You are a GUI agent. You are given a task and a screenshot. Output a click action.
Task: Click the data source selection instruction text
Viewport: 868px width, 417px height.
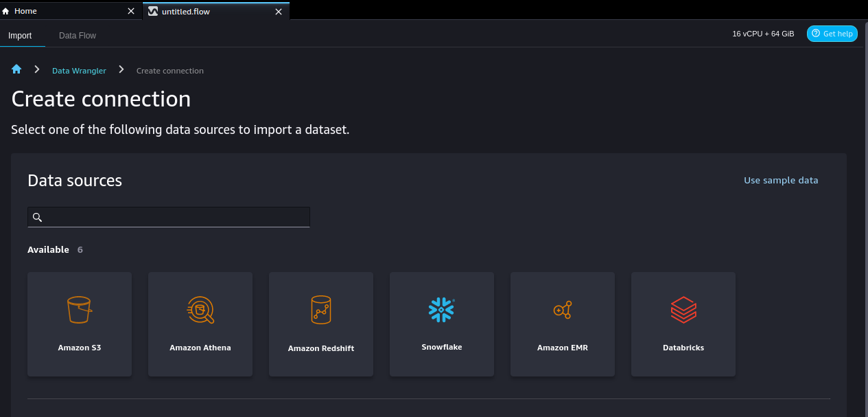[x=180, y=130]
